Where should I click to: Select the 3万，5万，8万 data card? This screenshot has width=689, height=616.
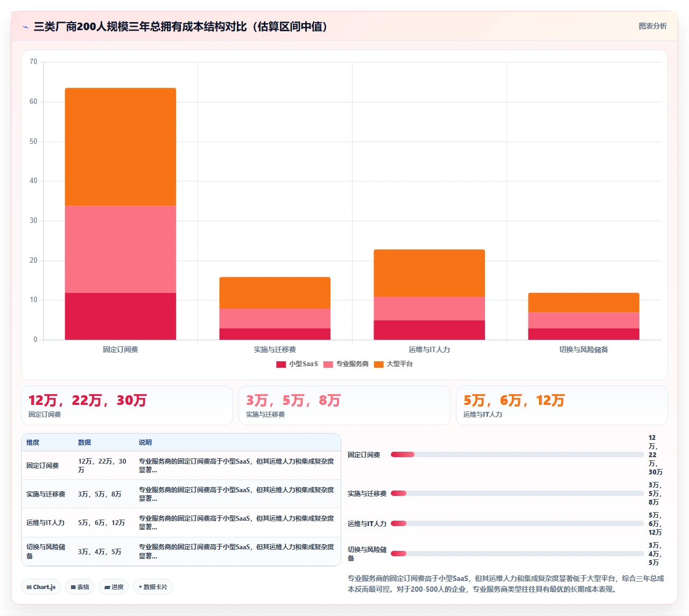(x=344, y=405)
